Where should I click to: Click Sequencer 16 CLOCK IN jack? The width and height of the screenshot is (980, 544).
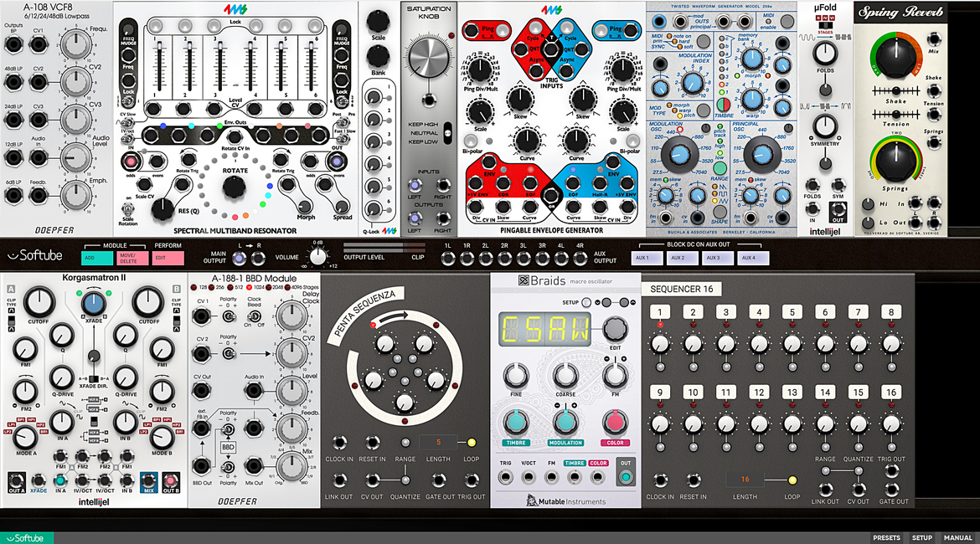(660, 480)
